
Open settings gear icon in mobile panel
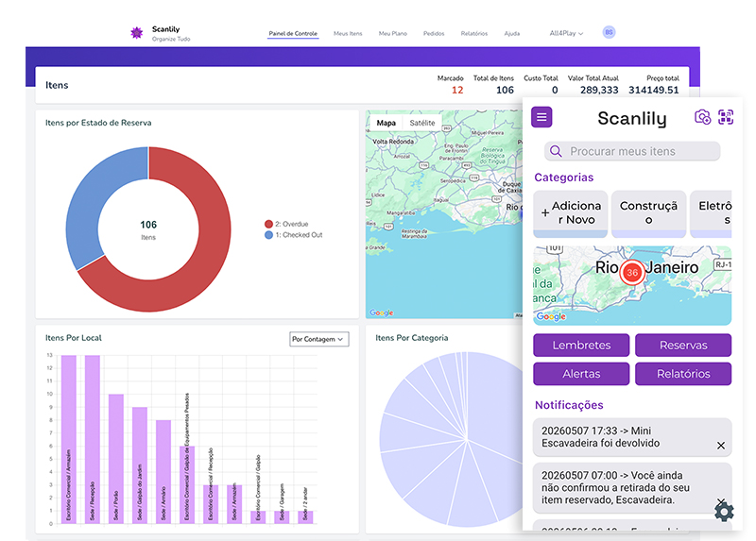tap(724, 511)
